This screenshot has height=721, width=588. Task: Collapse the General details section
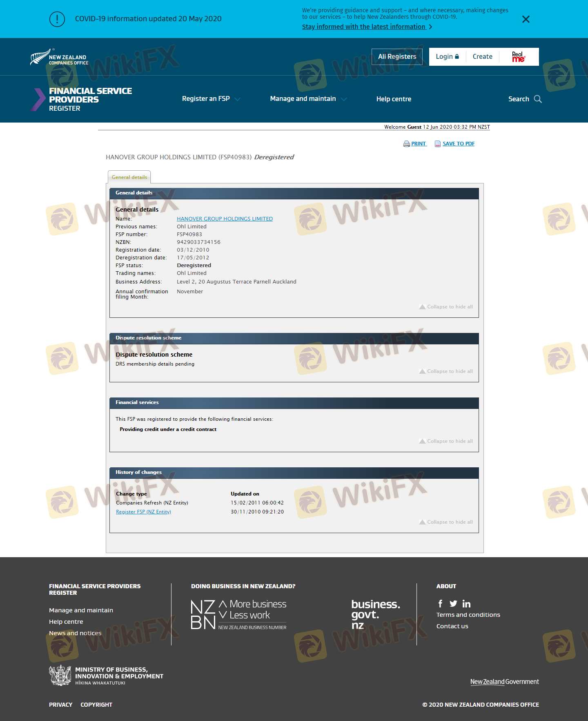click(446, 307)
